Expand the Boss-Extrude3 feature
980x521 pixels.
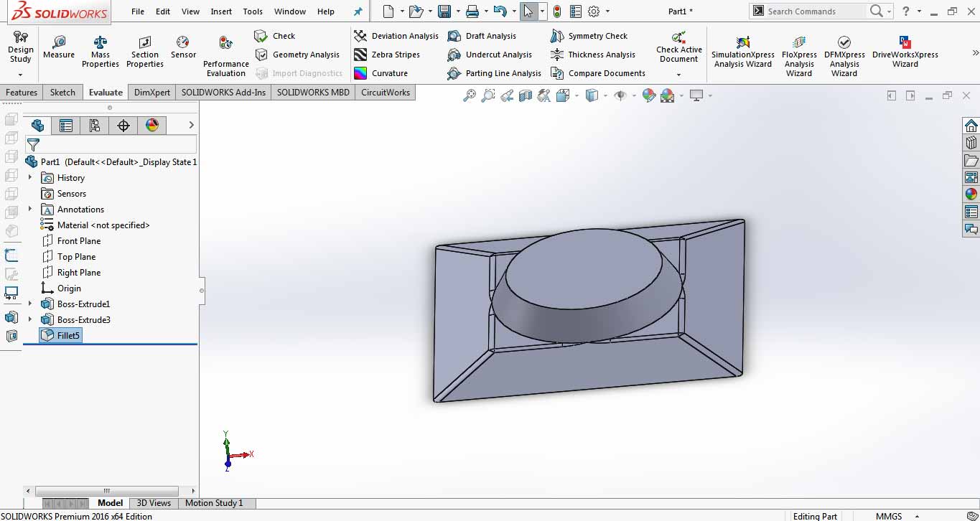pos(30,319)
